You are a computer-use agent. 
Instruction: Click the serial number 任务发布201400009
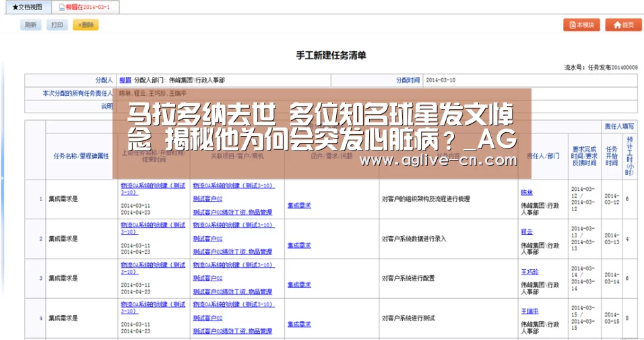613,67
